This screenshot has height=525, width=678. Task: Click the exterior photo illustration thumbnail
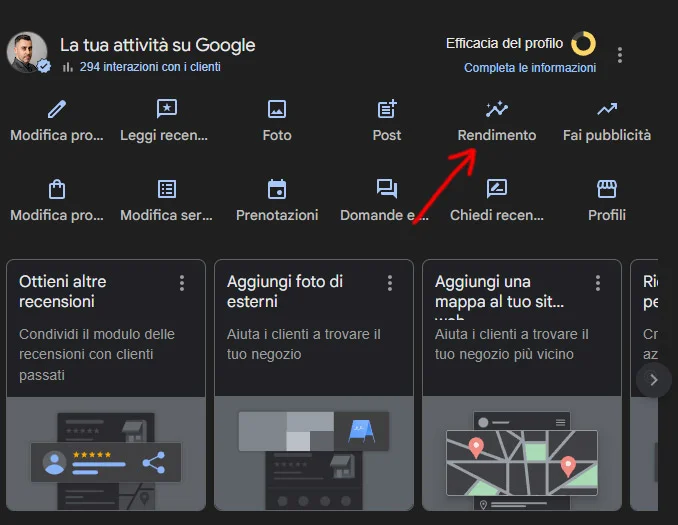[314, 454]
